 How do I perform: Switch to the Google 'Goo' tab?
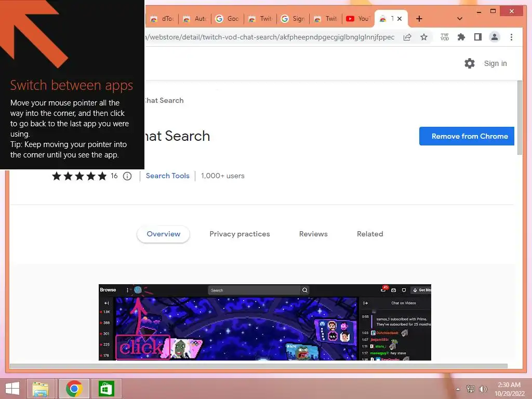click(x=228, y=19)
